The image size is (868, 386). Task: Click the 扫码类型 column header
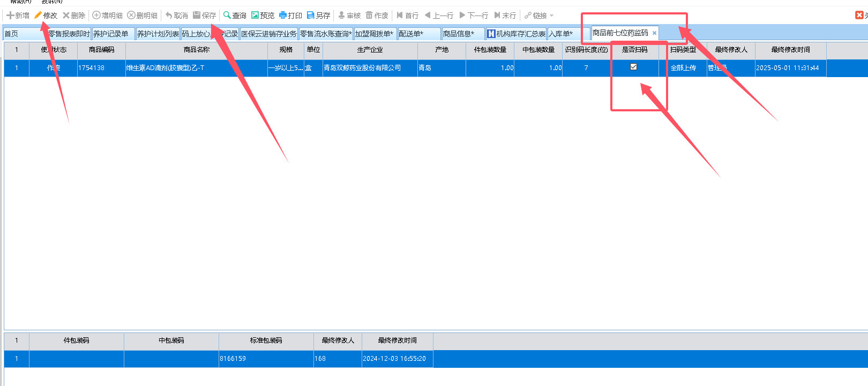coord(683,50)
